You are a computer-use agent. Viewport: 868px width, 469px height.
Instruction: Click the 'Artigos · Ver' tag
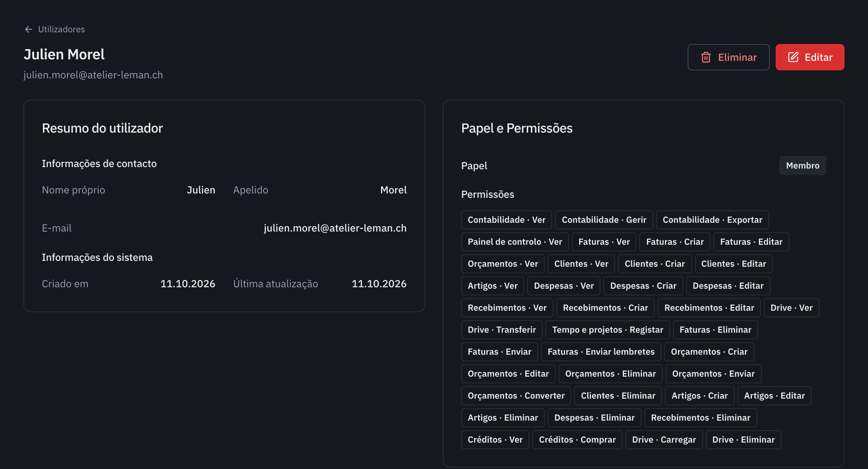click(493, 286)
